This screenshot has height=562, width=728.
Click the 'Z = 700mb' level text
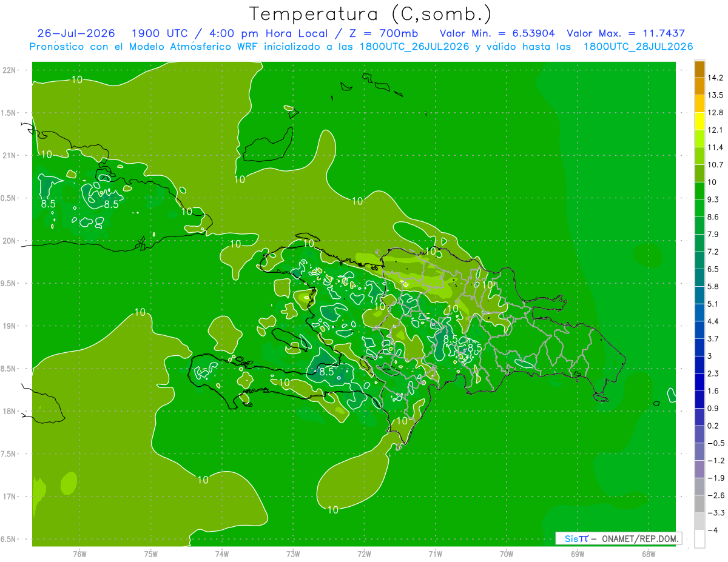tap(383, 33)
